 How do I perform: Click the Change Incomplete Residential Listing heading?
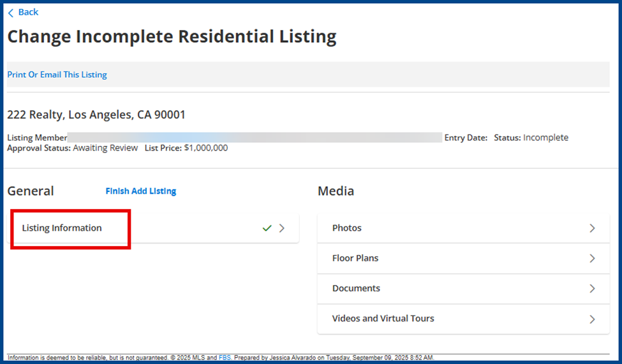coord(172,37)
